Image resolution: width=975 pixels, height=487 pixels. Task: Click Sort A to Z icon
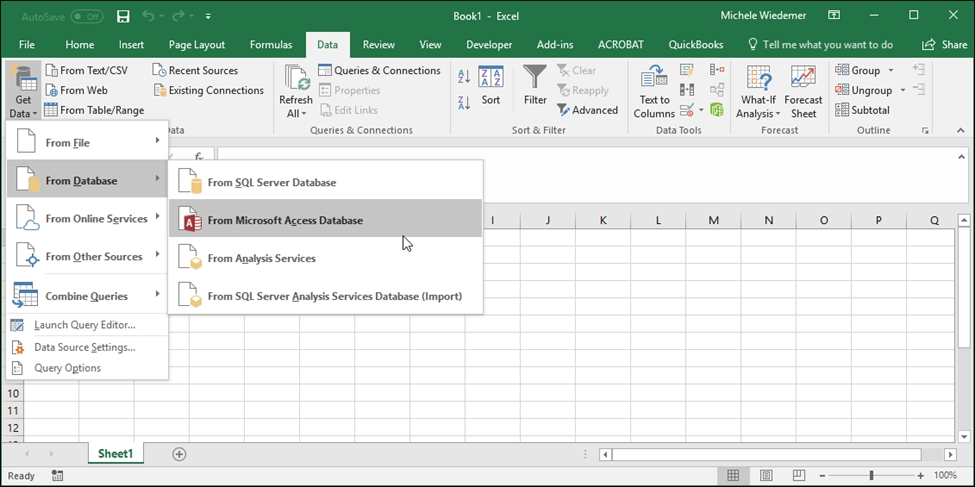coord(464,77)
